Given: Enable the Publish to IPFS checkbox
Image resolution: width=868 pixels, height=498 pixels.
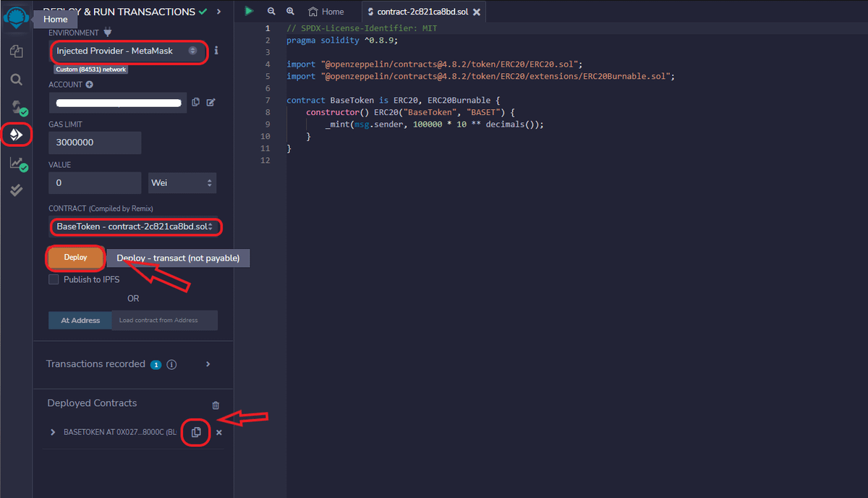Looking at the screenshot, I should coord(54,279).
